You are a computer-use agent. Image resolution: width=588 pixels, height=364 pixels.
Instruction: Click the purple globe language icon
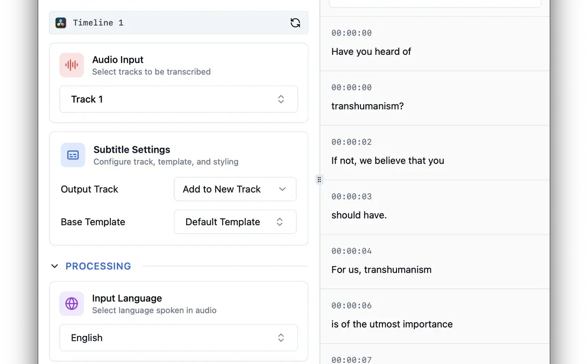(x=72, y=304)
